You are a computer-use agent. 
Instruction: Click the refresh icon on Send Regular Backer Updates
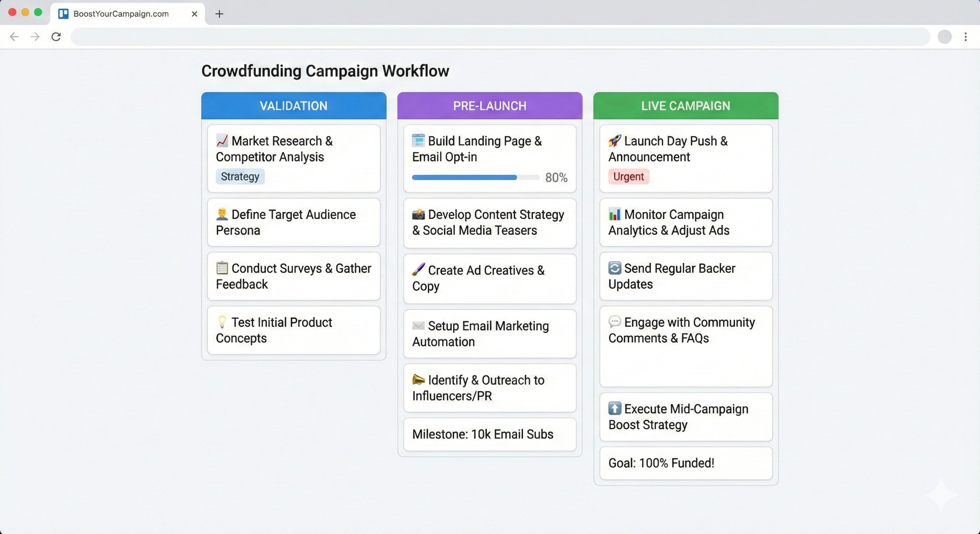615,268
